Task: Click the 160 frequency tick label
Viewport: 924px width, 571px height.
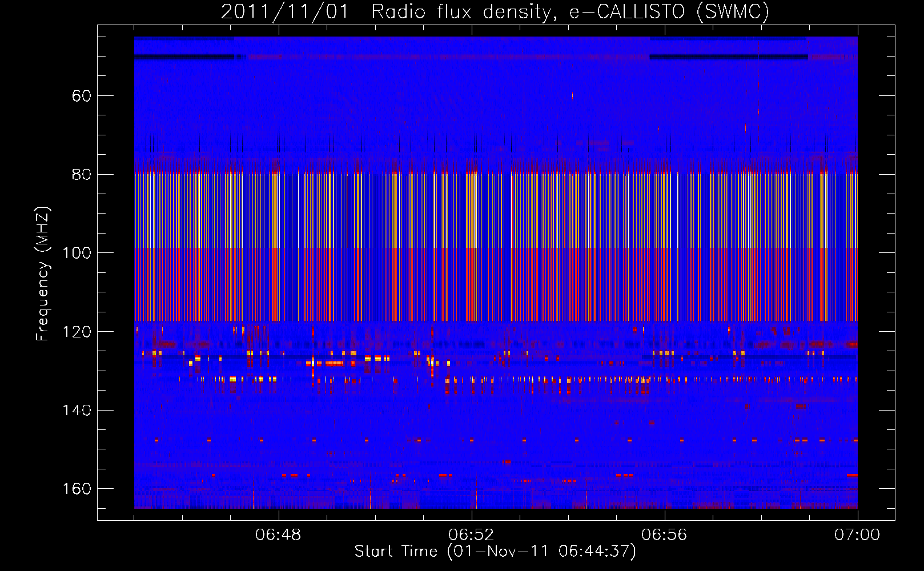Action: click(x=77, y=489)
